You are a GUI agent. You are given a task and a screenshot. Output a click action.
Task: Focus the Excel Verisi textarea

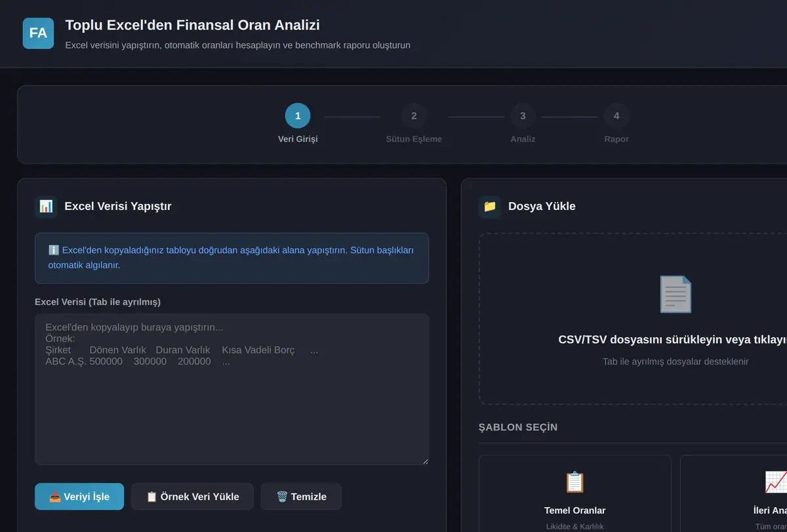click(x=232, y=389)
